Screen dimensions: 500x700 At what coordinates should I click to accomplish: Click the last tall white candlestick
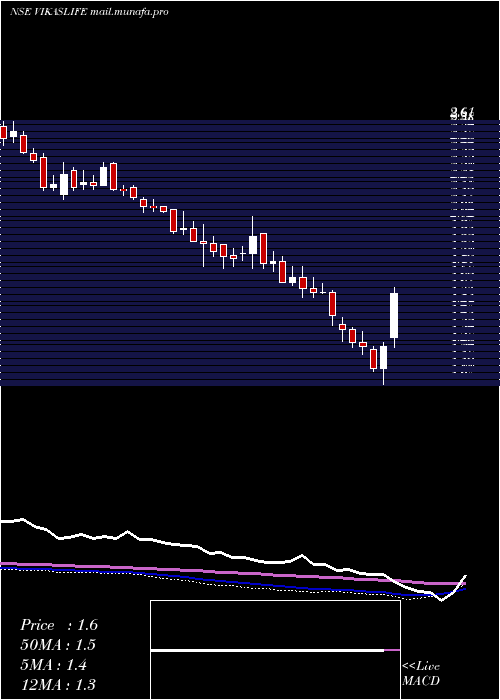(x=394, y=316)
